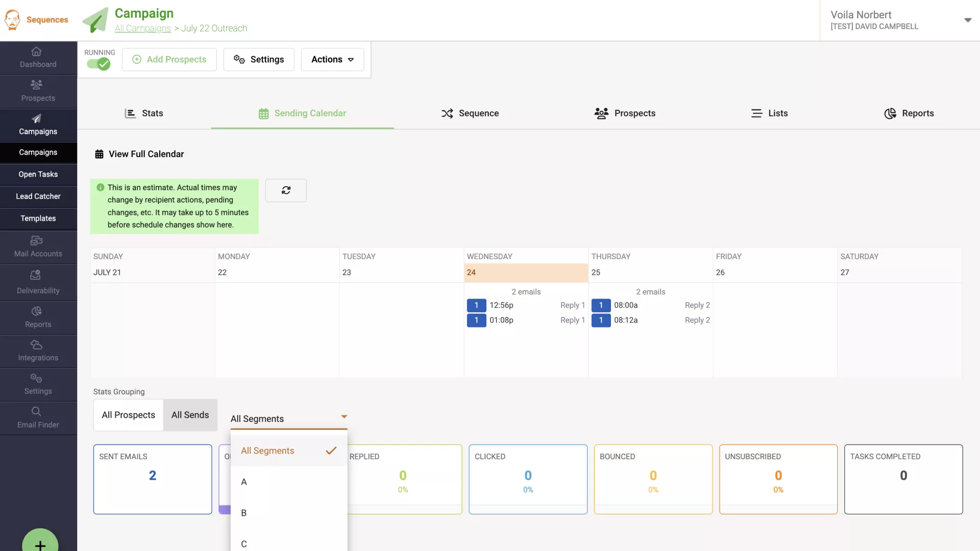Follow the All Campaigns breadcrumb link
Screen dimensions: 980x551
click(142, 29)
